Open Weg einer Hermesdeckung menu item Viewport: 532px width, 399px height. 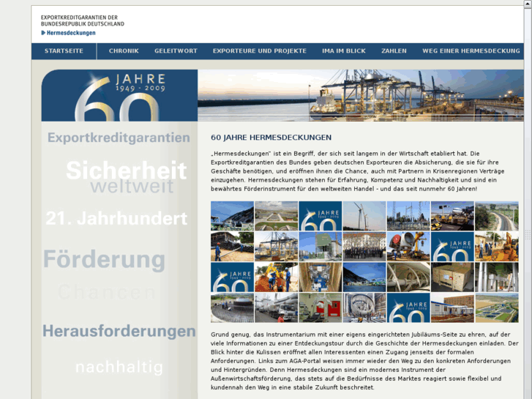[471, 51]
